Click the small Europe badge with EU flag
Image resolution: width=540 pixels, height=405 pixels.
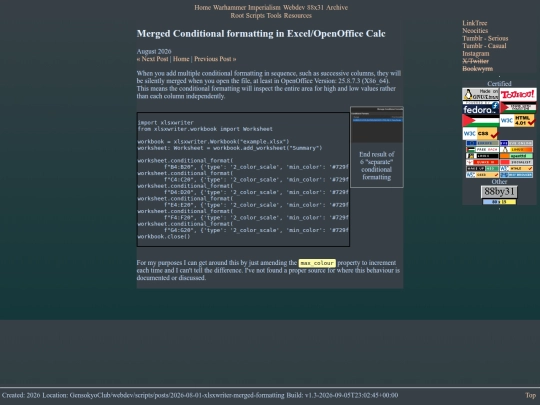482,143
